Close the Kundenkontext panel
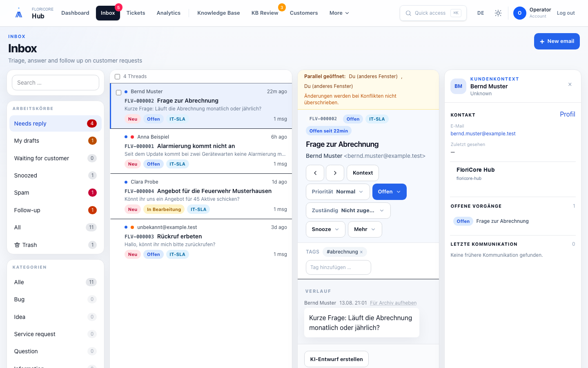 tap(570, 85)
